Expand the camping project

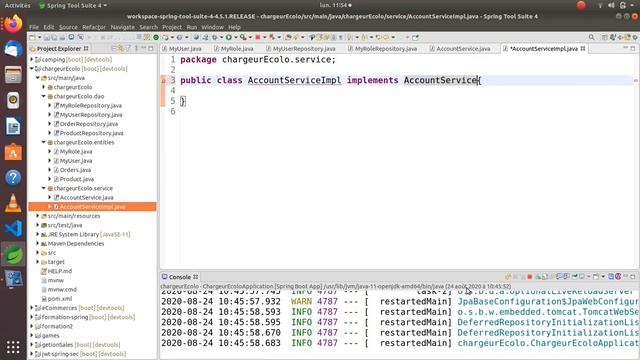[32, 60]
